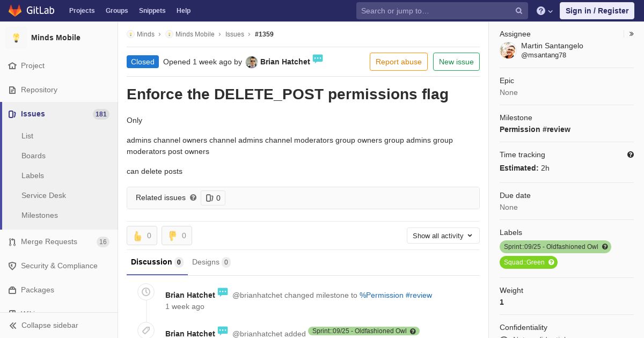Open the Groups menu in navbar
Image resolution: width=644 pixels, height=338 pixels.
[x=116, y=11]
